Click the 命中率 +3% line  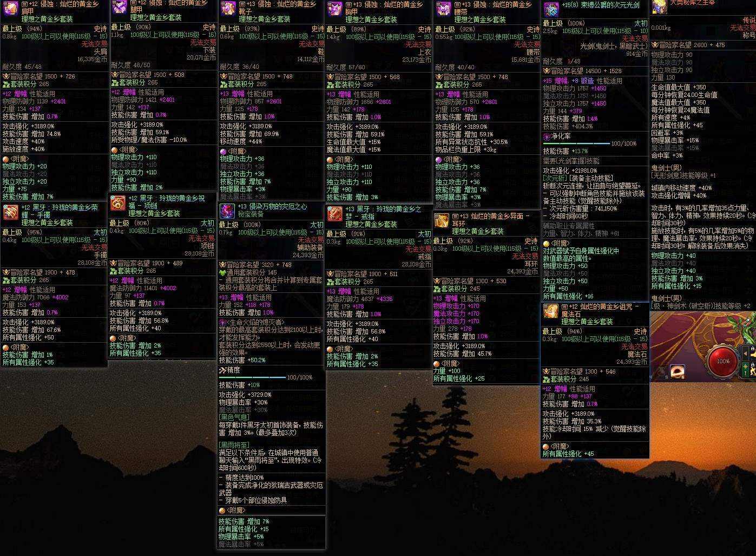click(667, 155)
